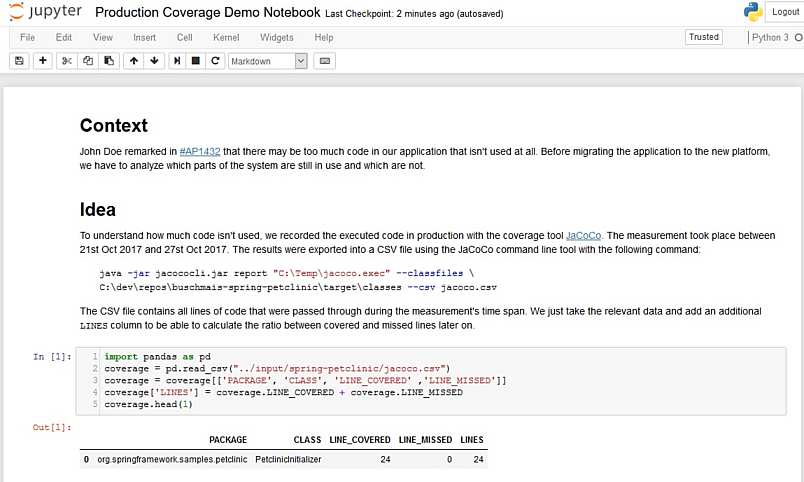
Task: Click the In [1]: prompt label
Action: tap(52, 356)
